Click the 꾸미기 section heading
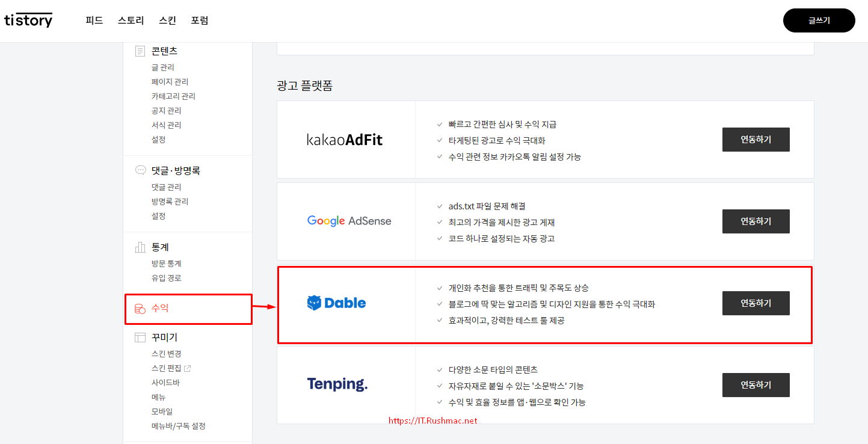 click(x=164, y=338)
